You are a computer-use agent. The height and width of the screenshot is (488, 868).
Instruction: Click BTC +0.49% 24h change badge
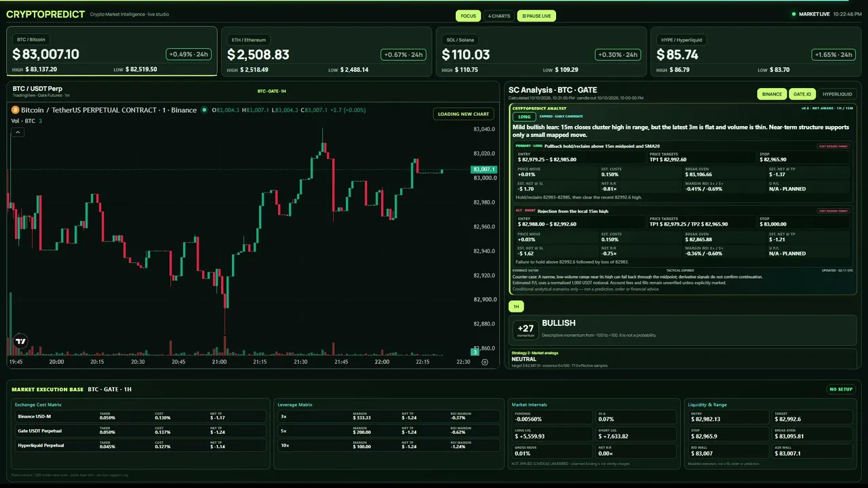(x=189, y=55)
